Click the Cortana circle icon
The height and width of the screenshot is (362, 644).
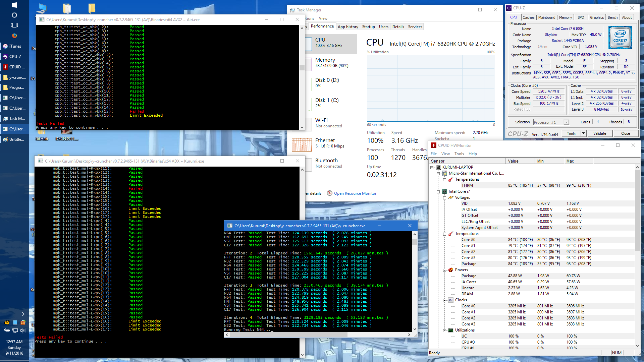point(14,15)
